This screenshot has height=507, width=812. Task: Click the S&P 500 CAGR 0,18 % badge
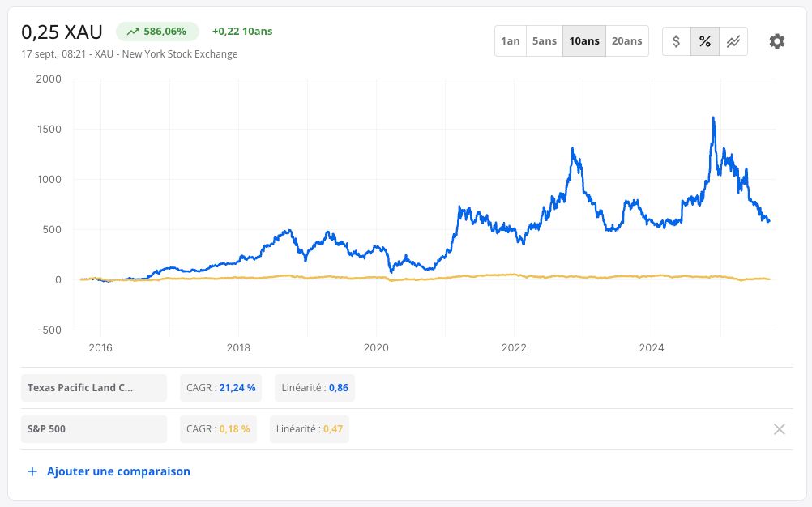(x=218, y=429)
